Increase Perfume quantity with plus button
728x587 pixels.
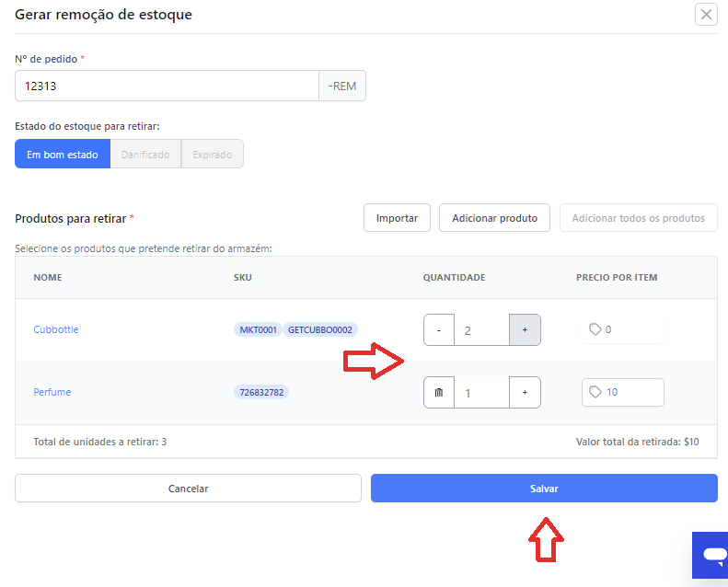[525, 393]
